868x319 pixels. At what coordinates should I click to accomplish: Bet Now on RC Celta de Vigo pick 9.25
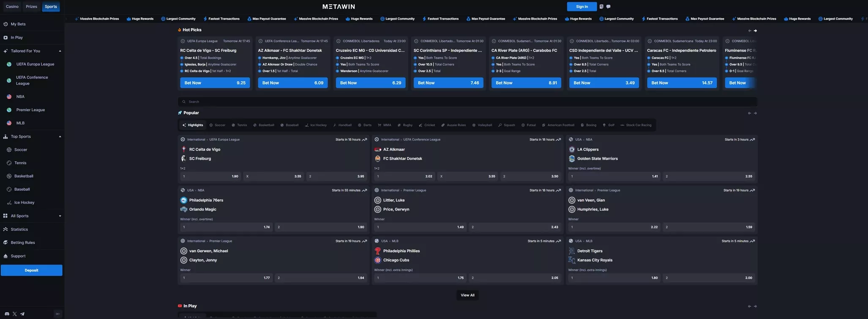[x=215, y=83]
